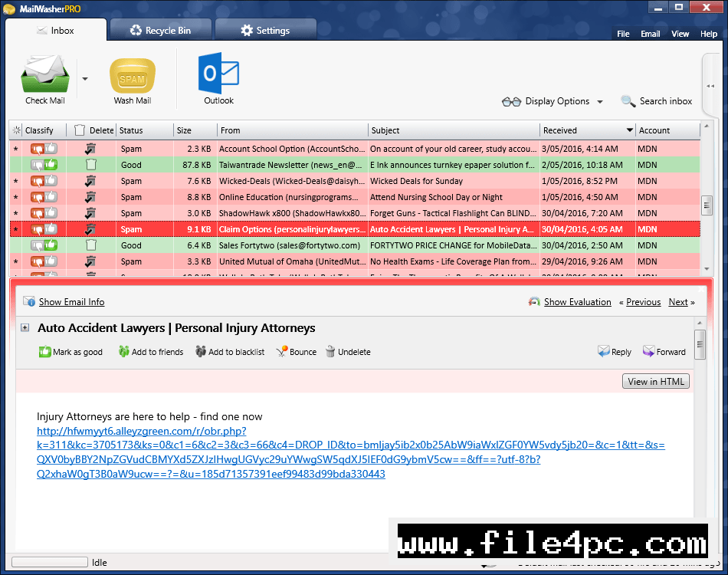Select the FORTYTWO PRICE CHANGE email subject
Screen dimensions: 728x575
pyautogui.click(x=453, y=245)
